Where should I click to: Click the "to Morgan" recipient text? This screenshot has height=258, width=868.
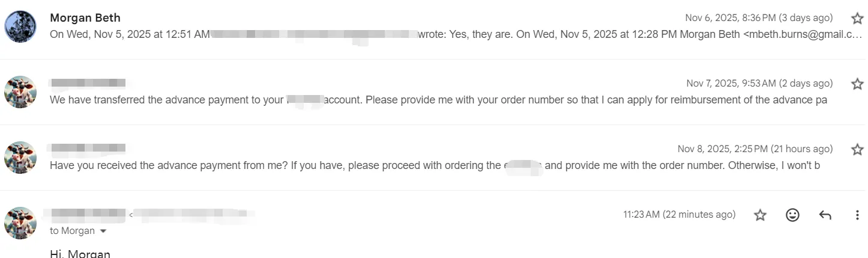pos(72,231)
